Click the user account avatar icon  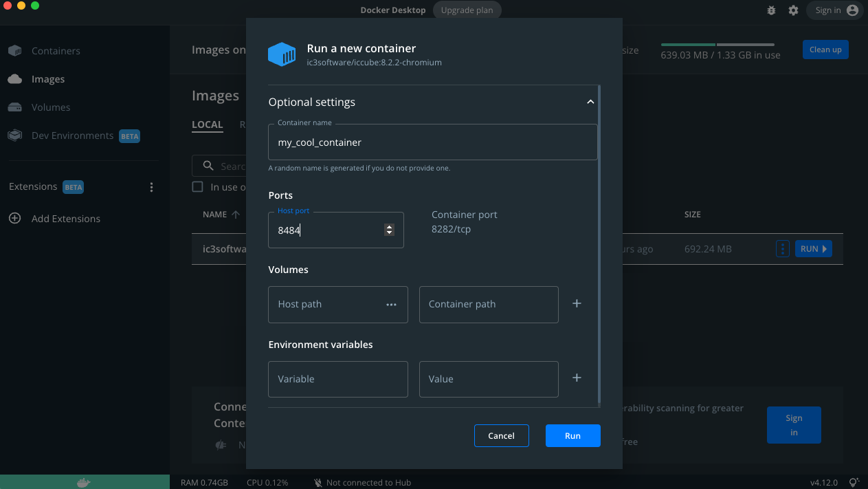coord(852,10)
